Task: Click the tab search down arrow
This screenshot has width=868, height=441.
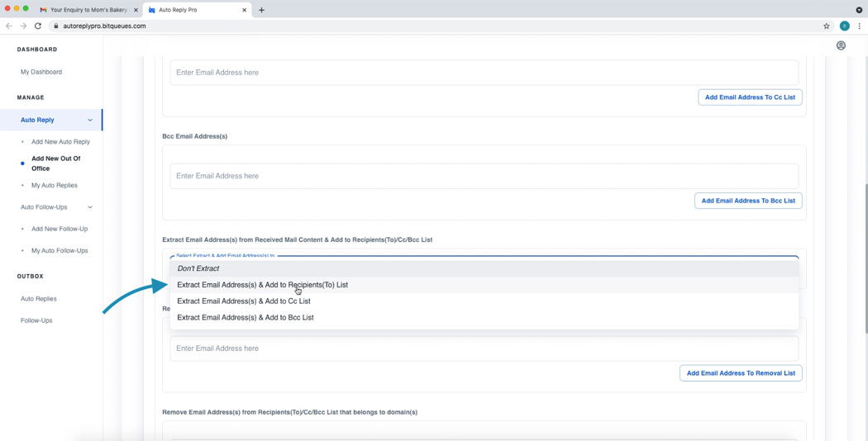Action: click(859, 10)
